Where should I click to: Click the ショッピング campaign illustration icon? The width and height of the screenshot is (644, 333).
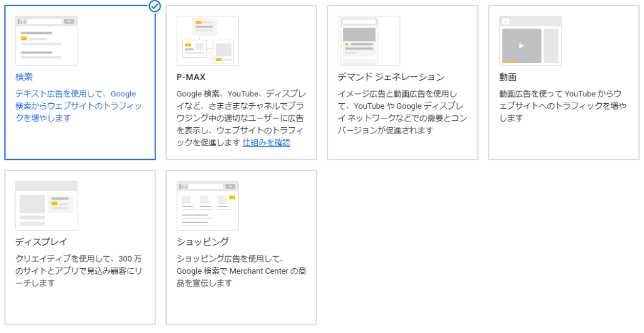click(x=208, y=206)
